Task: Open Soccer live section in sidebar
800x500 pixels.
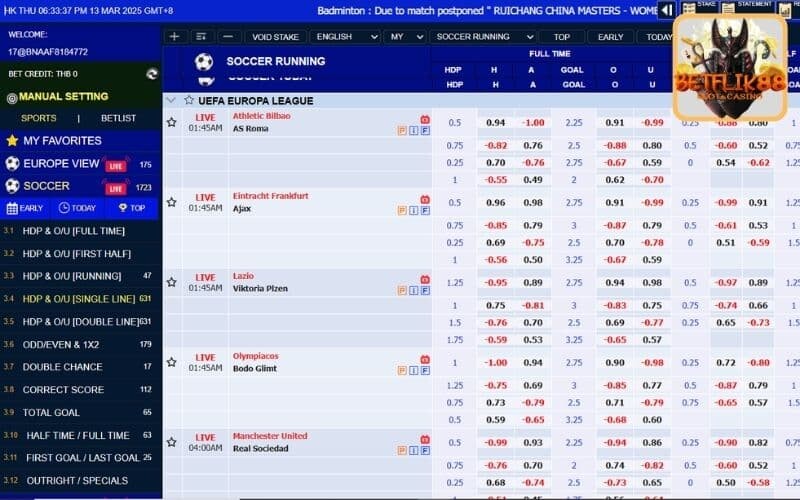Action: pyautogui.click(x=81, y=186)
